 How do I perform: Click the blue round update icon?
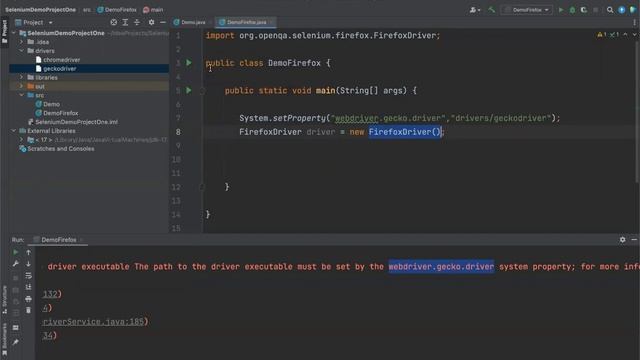coord(622,10)
